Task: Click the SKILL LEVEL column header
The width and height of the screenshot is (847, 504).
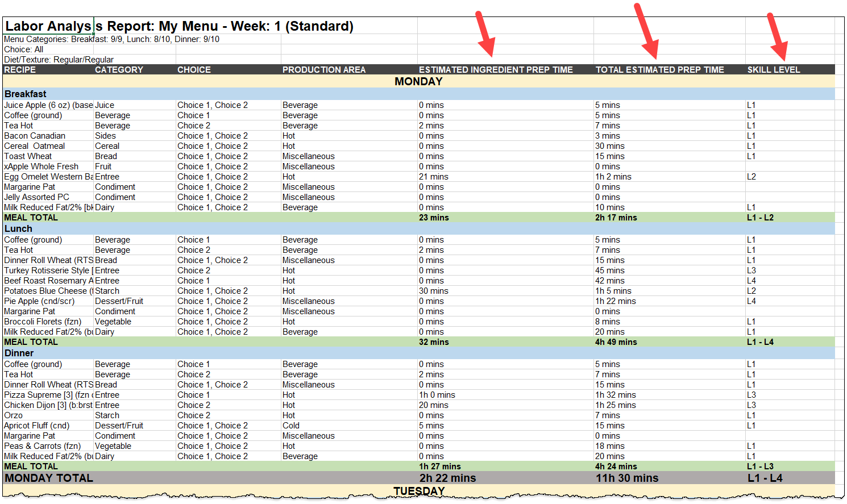Action: (774, 70)
